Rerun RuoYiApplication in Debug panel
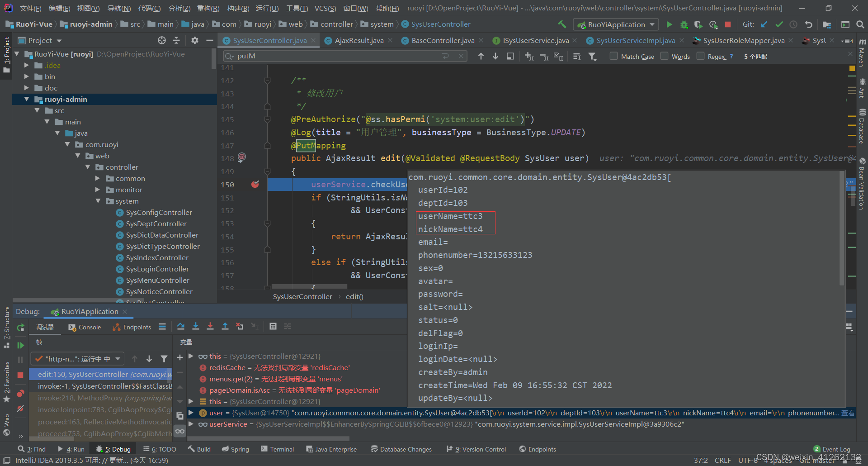Image resolution: width=868 pixels, height=466 pixels. pyautogui.click(x=20, y=328)
